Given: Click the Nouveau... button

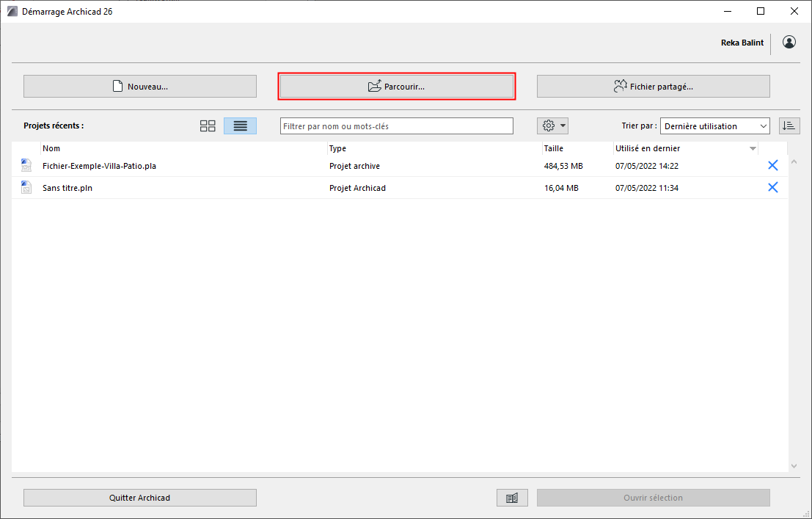Looking at the screenshot, I should [140, 86].
